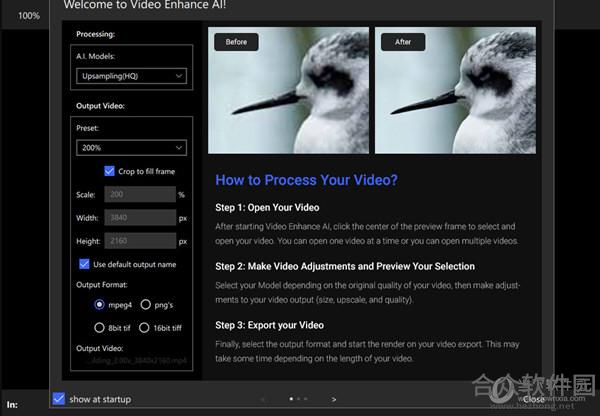Click the Step 3: Export your Video heading
The image size is (600, 416).
[269, 325]
